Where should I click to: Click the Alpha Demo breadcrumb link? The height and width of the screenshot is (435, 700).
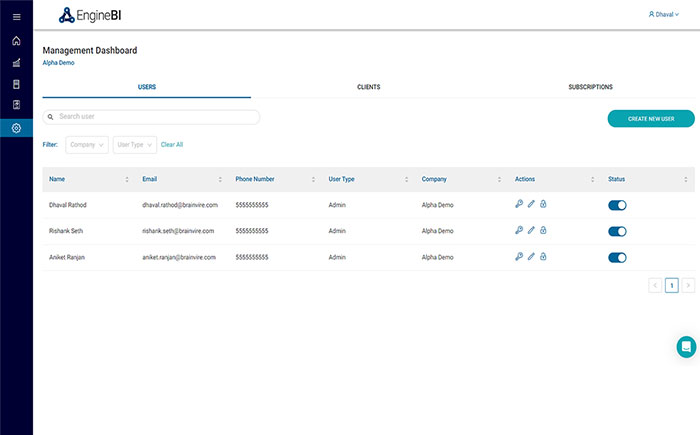58,63
